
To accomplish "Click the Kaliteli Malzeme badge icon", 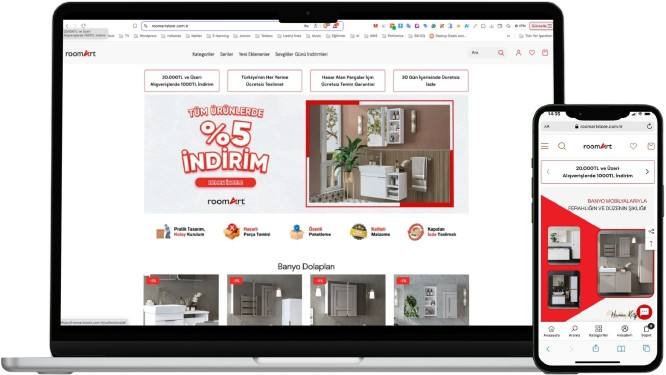I will (358, 232).
